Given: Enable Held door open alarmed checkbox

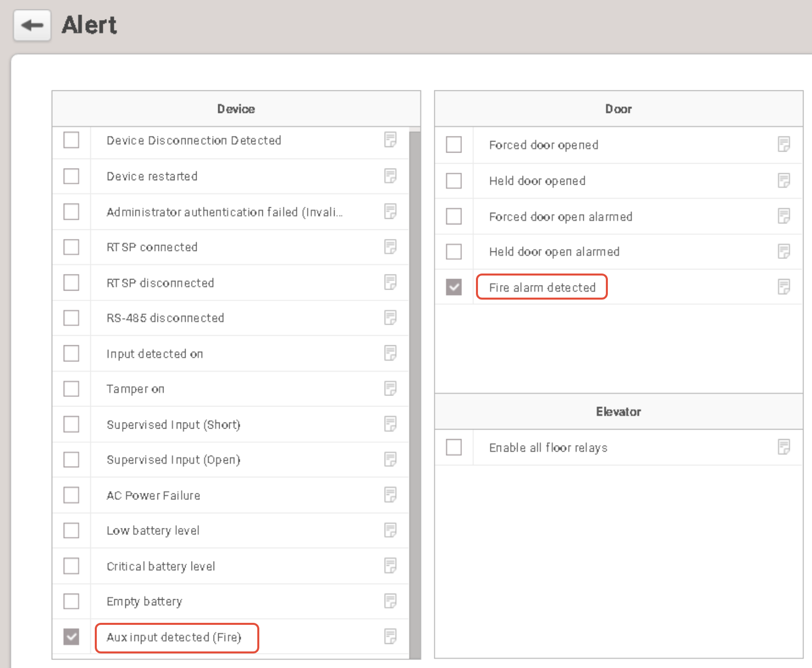Looking at the screenshot, I should 454,251.
